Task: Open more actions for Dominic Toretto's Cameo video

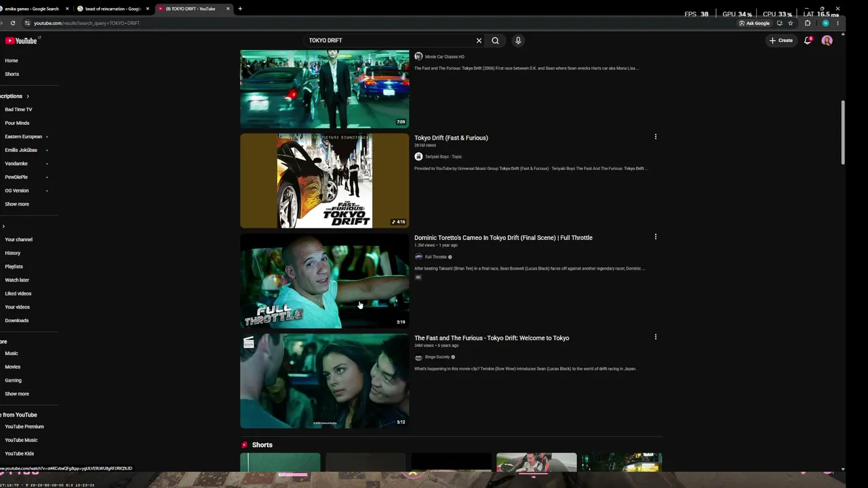Action: point(655,237)
